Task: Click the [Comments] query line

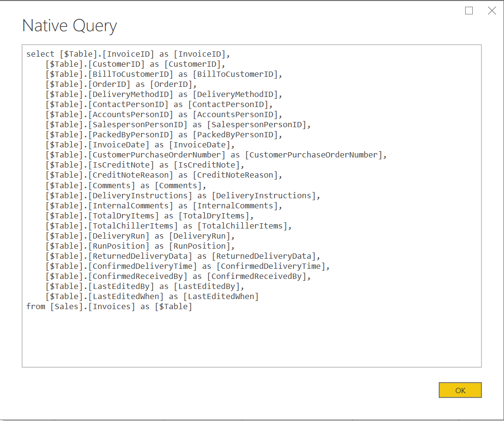Action: pos(126,186)
